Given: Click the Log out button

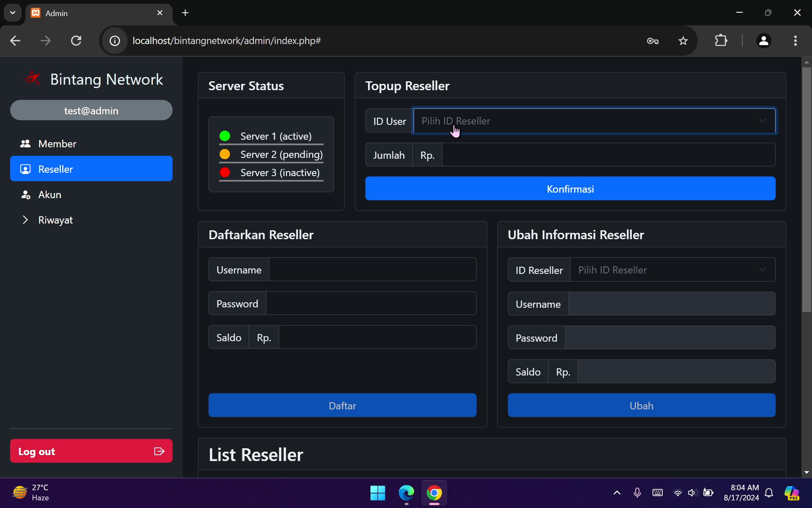Looking at the screenshot, I should click(91, 451).
